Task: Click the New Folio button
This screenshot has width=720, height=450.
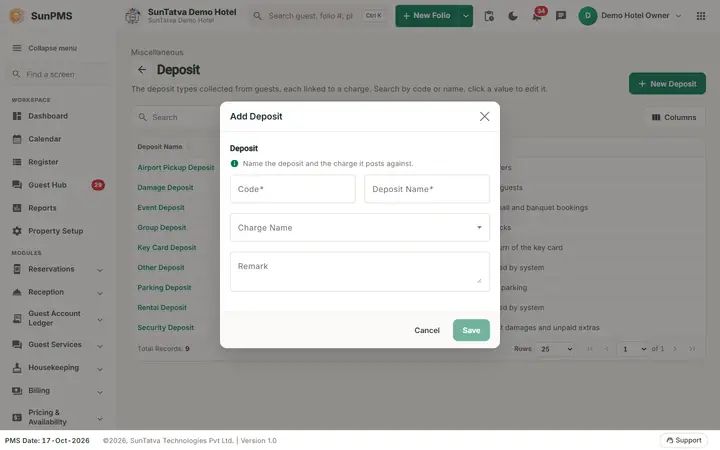Action: pyautogui.click(x=427, y=16)
